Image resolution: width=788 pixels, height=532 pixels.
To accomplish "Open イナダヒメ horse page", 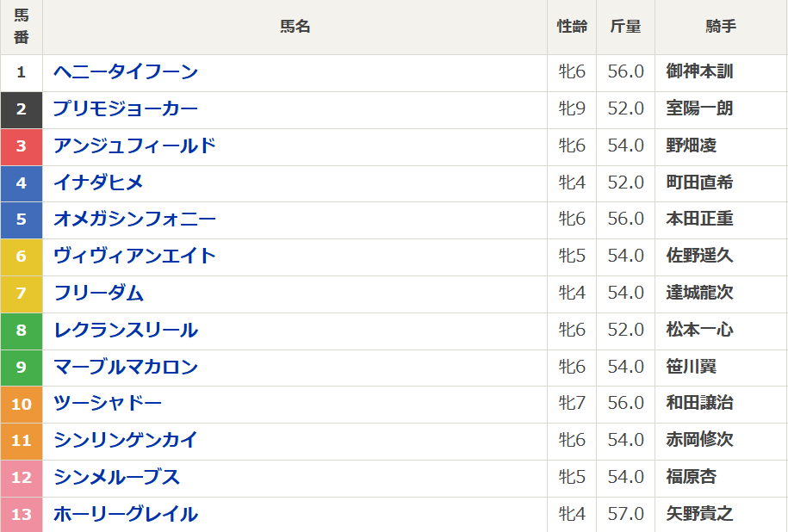I will tap(98, 182).
